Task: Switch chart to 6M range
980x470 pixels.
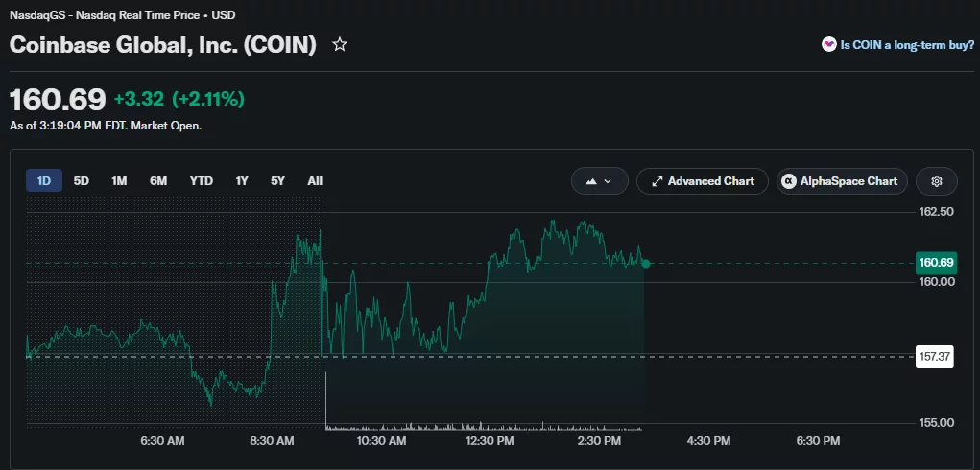Action: click(x=158, y=181)
